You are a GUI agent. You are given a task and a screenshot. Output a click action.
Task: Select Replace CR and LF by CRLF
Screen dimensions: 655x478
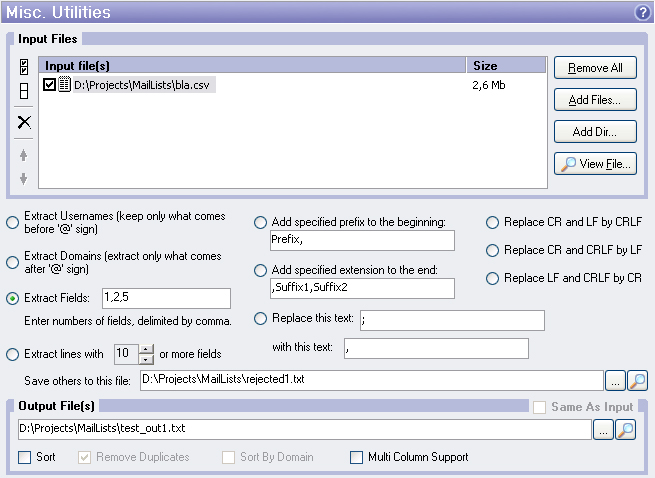493,222
